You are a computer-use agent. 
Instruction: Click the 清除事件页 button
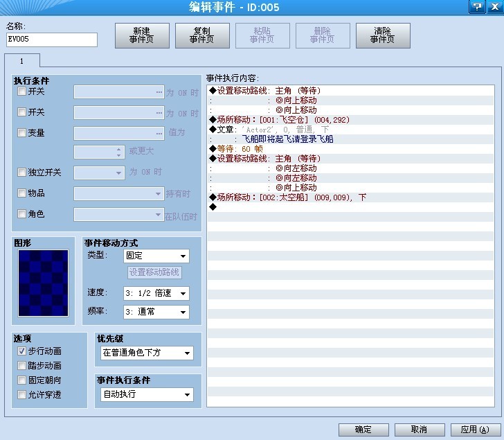coord(383,35)
